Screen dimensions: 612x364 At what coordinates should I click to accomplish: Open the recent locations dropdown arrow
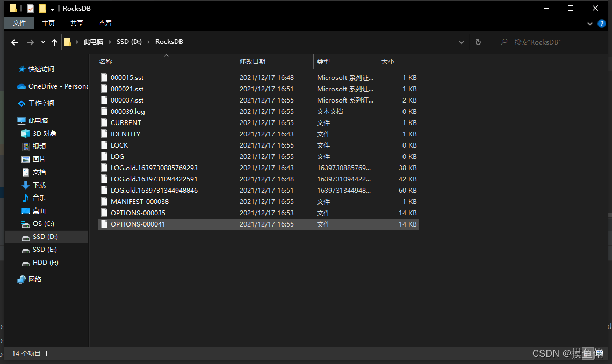pos(43,42)
